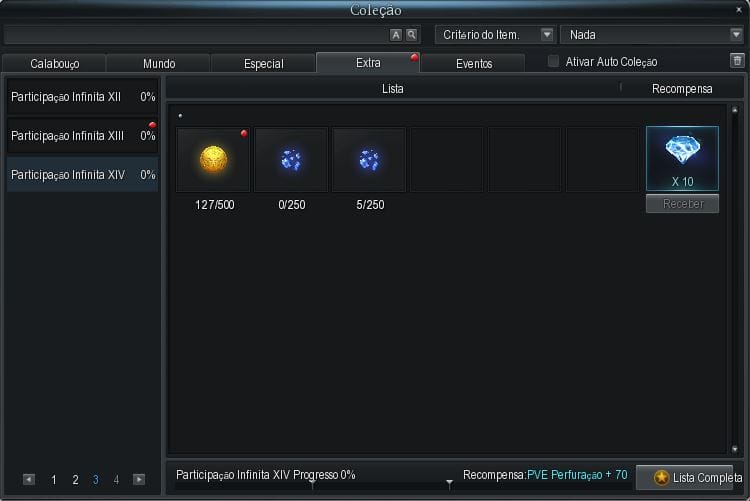Select the blue crystal item 0/250
The height and width of the screenshot is (501, 750).
[291, 159]
